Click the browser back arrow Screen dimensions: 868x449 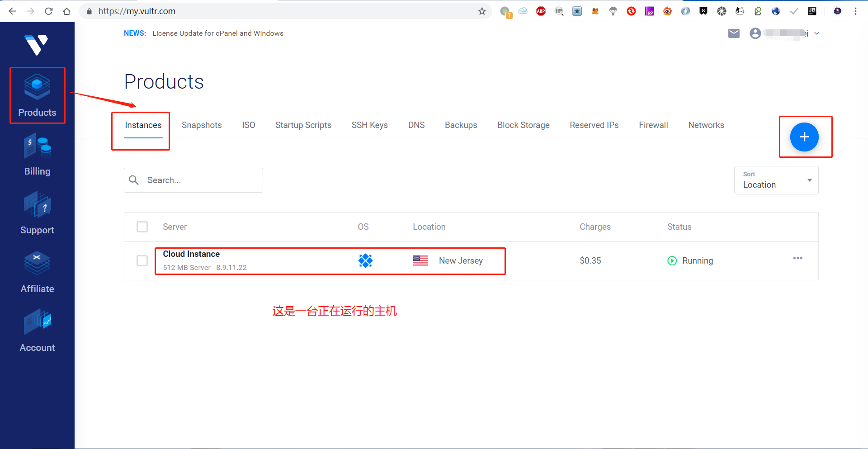[13, 11]
